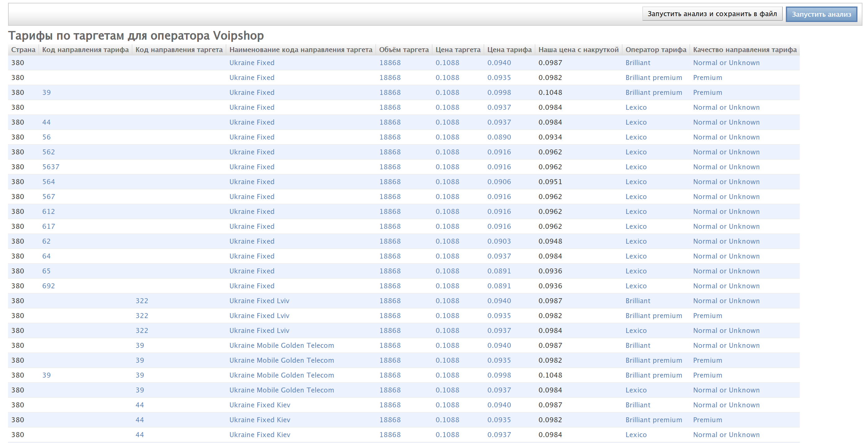Click "Normal or Unknown" in the tariff code 44 row
The image size is (868, 443).
tap(726, 122)
